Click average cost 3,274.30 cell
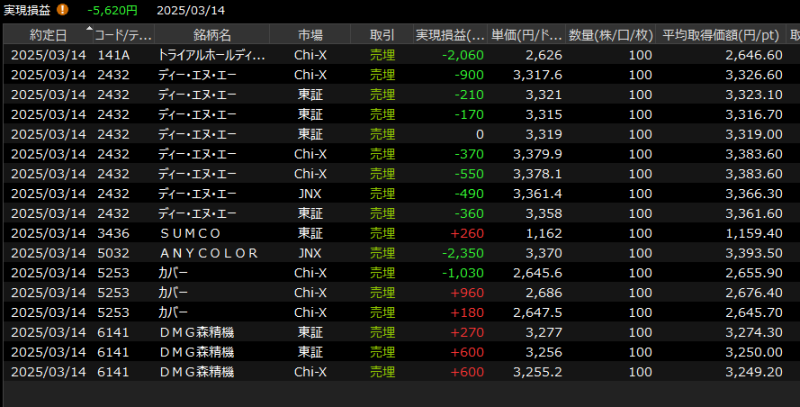Image resolution: width=800 pixels, height=407 pixels. point(754,333)
